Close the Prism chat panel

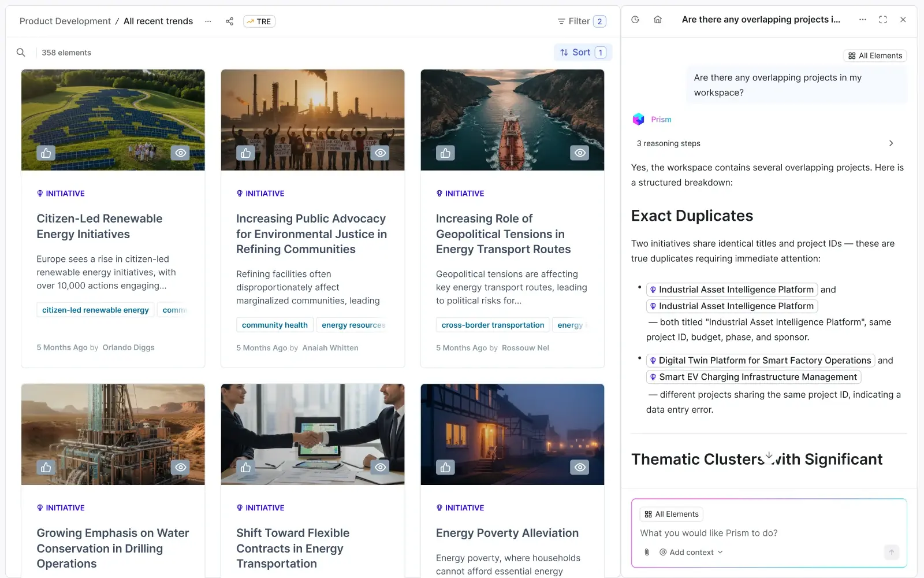pyautogui.click(x=903, y=20)
